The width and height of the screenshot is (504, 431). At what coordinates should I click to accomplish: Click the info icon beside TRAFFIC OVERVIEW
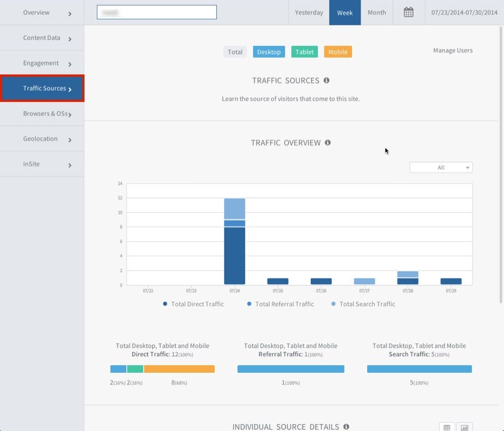click(x=328, y=142)
